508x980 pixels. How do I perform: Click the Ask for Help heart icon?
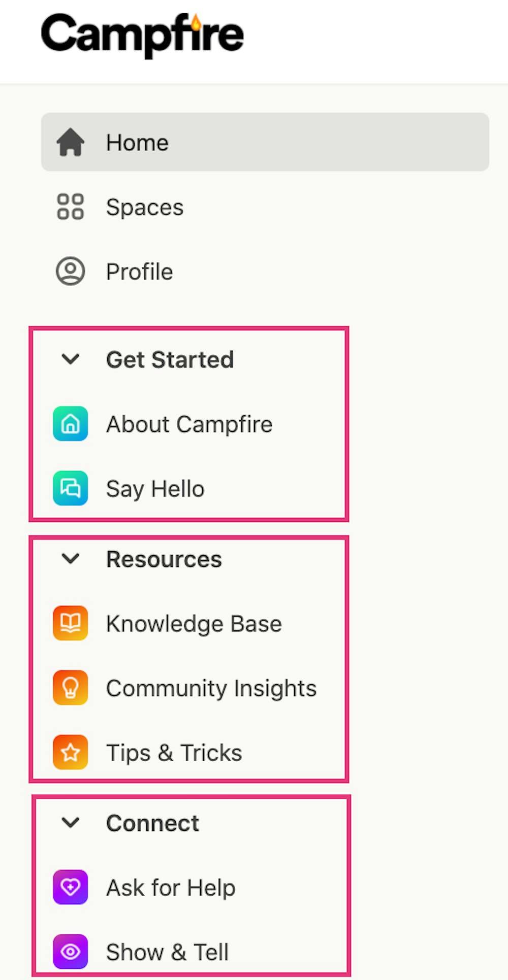click(x=71, y=887)
